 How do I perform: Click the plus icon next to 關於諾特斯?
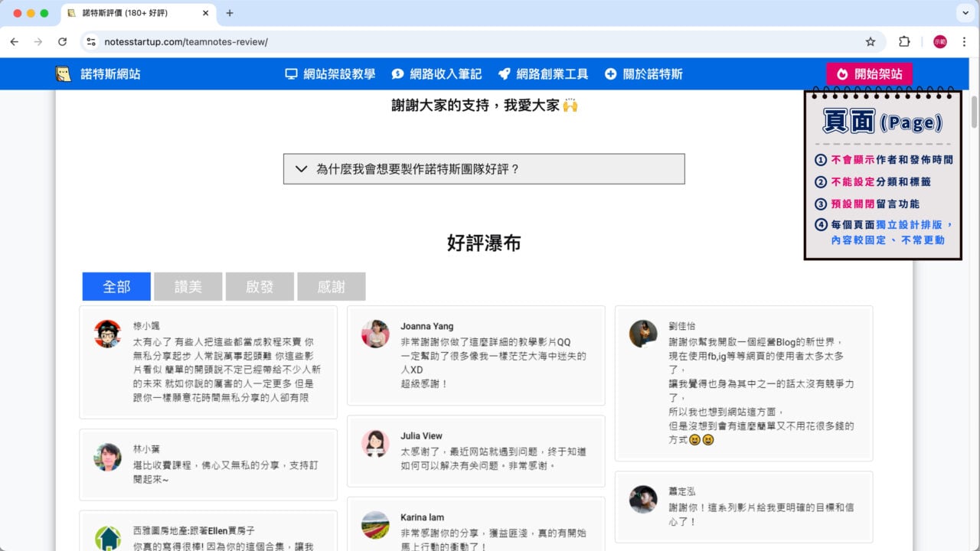tap(610, 73)
